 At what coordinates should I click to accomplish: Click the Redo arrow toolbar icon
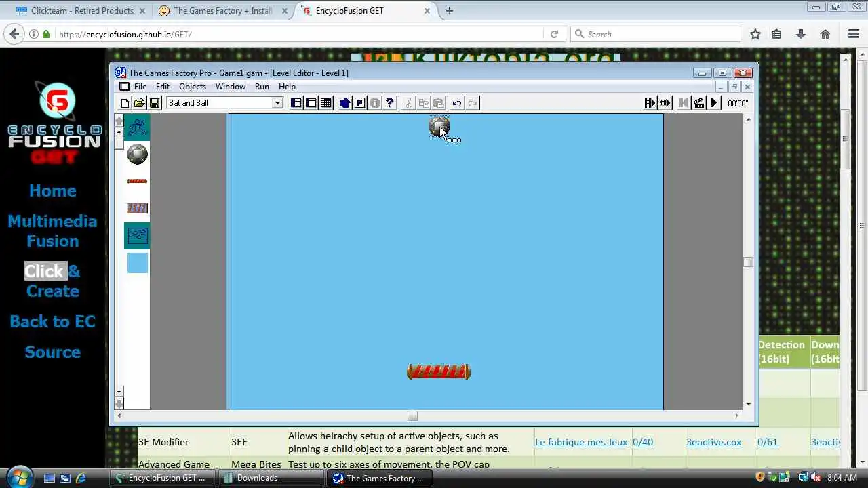(x=473, y=103)
